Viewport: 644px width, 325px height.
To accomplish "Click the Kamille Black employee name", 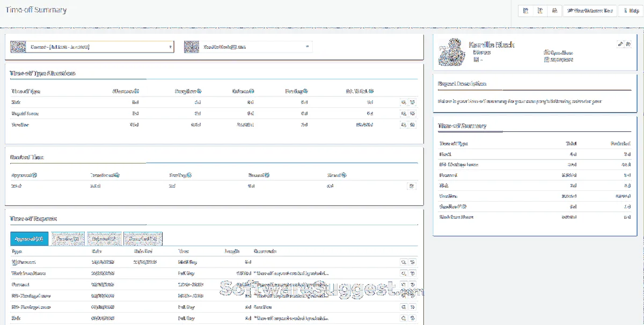I will (x=492, y=45).
